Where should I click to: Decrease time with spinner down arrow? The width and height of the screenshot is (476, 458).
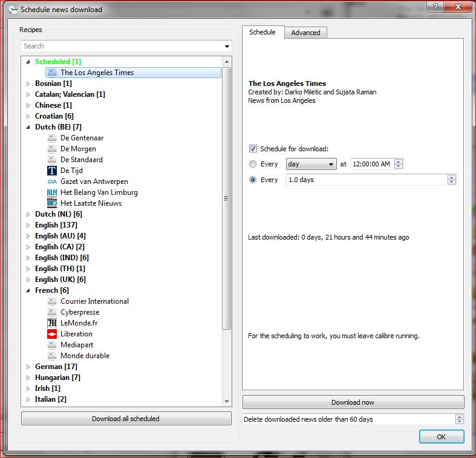(399, 166)
